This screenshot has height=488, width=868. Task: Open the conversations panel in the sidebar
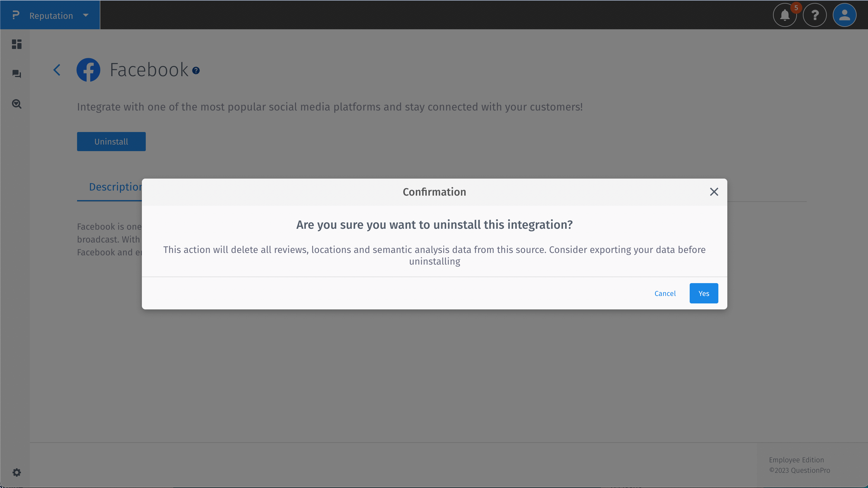(x=16, y=74)
